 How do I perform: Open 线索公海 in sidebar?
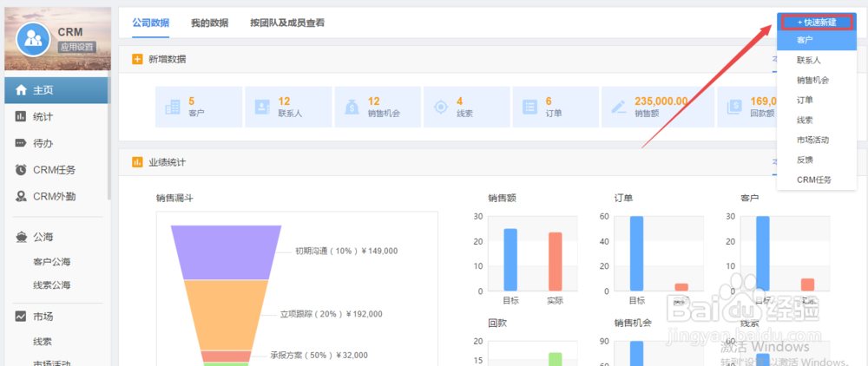pos(51,285)
